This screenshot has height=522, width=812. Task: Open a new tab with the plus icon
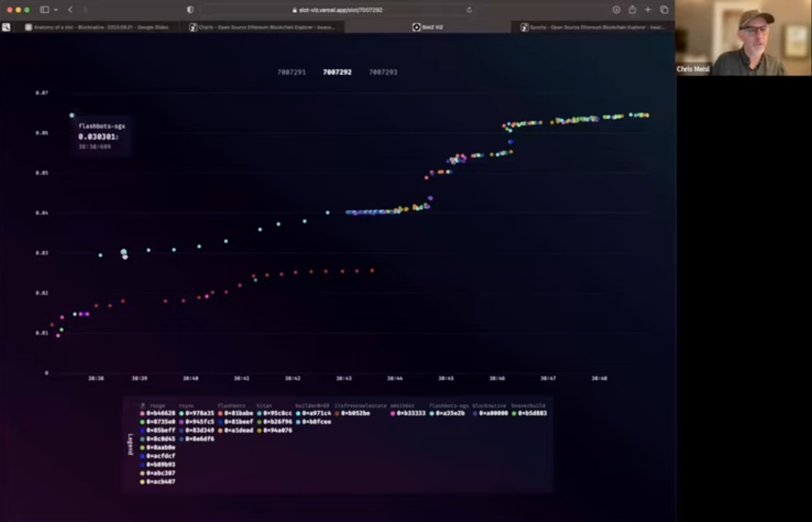click(648, 10)
